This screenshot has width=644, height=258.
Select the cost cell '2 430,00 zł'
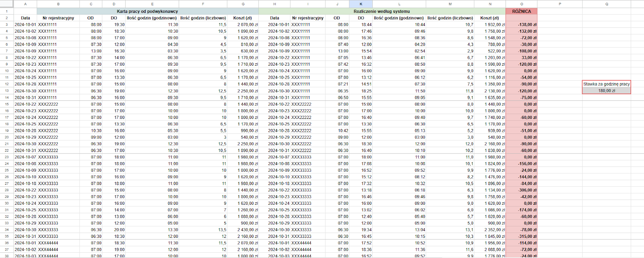243,230
